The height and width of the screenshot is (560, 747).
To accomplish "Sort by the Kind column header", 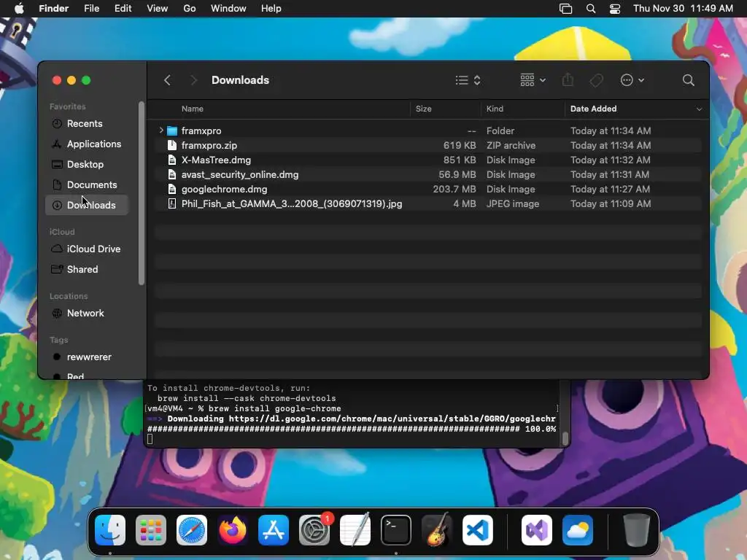I will tap(495, 109).
